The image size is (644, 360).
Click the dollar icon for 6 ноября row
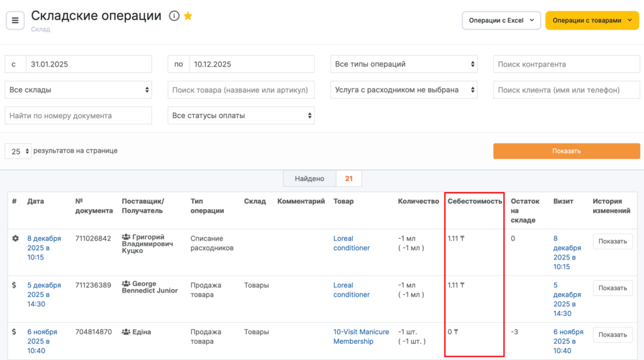click(14, 332)
